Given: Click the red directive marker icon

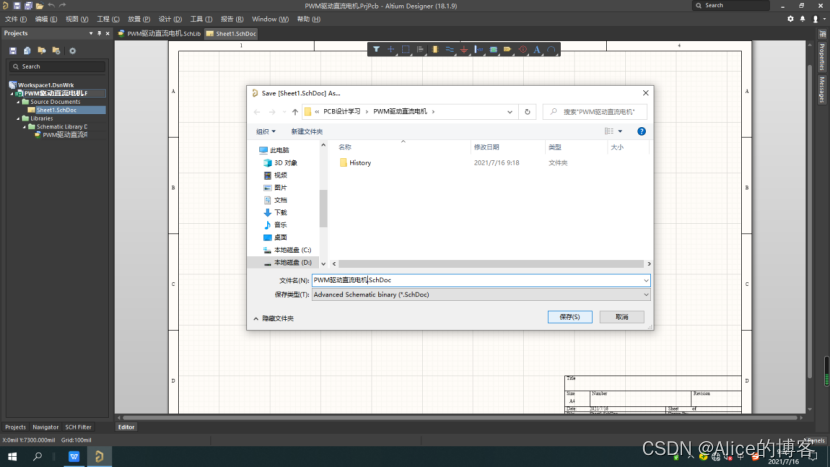Looking at the screenshot, I should tap(523, 49).
